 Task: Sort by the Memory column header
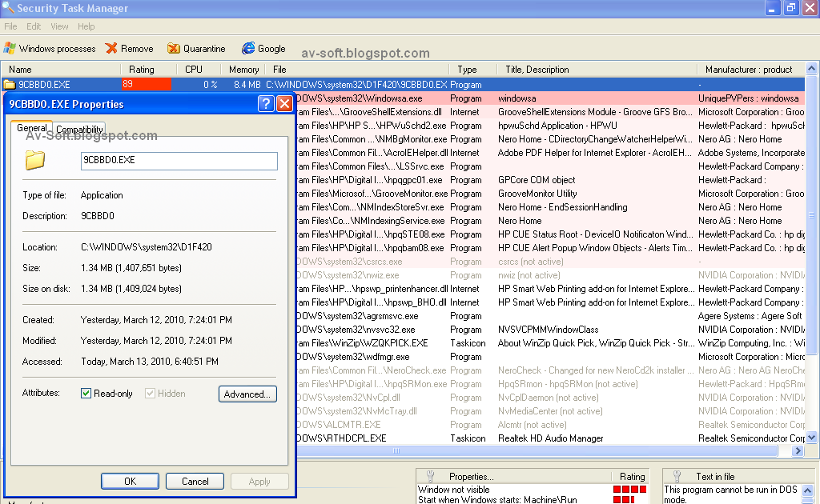(242, 70)
